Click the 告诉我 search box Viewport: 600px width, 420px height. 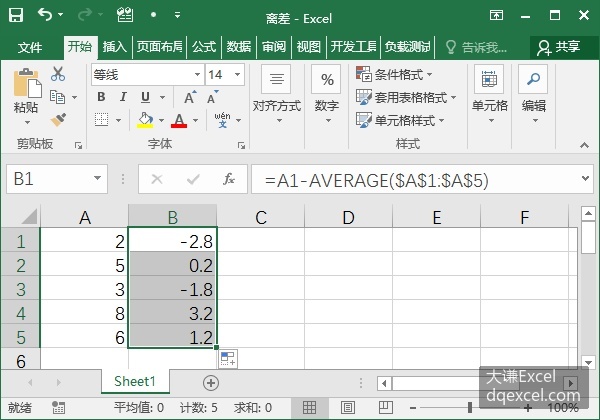[477, 47]
